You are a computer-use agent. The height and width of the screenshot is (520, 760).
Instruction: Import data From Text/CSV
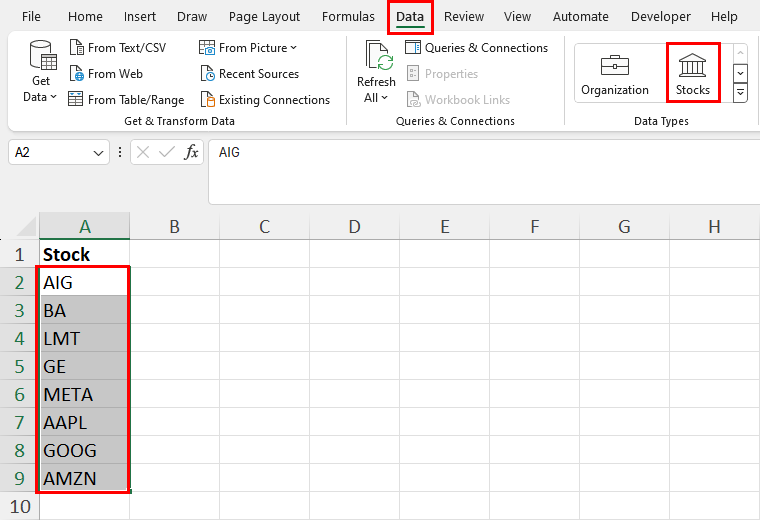click(x=118, y=47)
